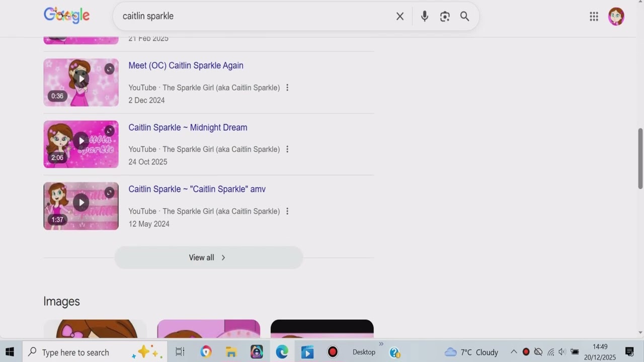Open the third image result under Images
The height and width of the screenshot is (362, 644).
tap(322, 329)
